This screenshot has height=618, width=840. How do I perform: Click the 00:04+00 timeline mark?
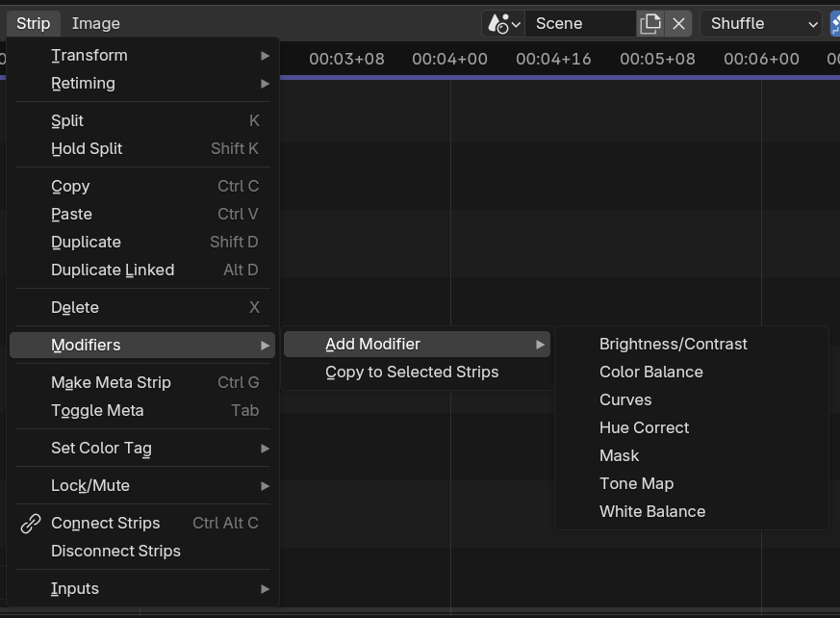click(x=450, y=59)
